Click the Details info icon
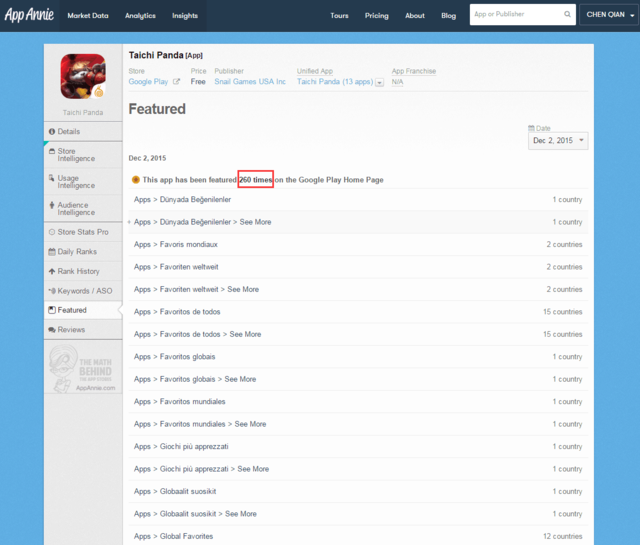Viewport: 640px width, 545px height. pos(52,131)
